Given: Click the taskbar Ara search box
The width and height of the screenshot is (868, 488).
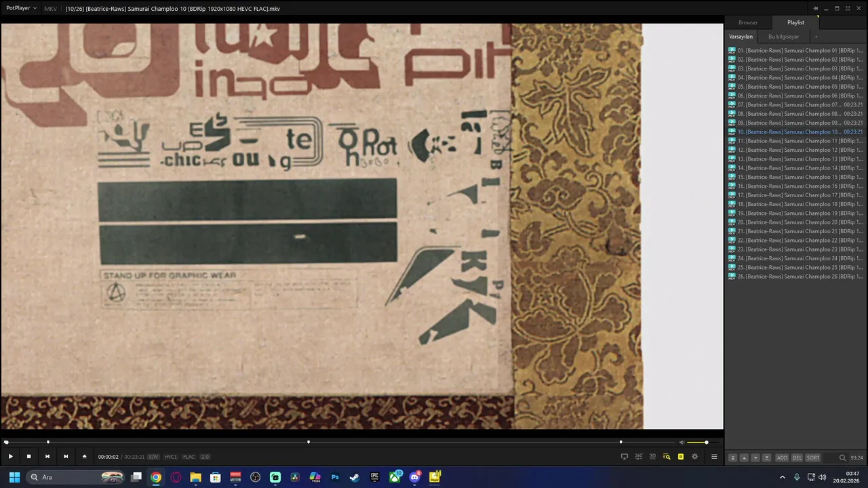Looking at the screenshot, I should pyautogui.click(x=77, y=477).
